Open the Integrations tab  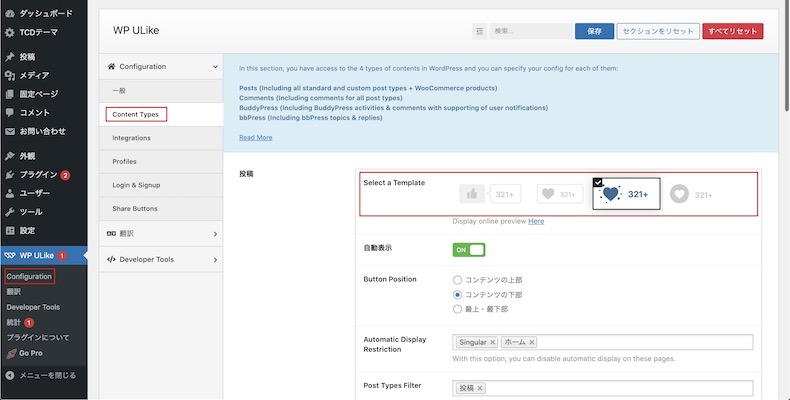click(x=161, y=138)
